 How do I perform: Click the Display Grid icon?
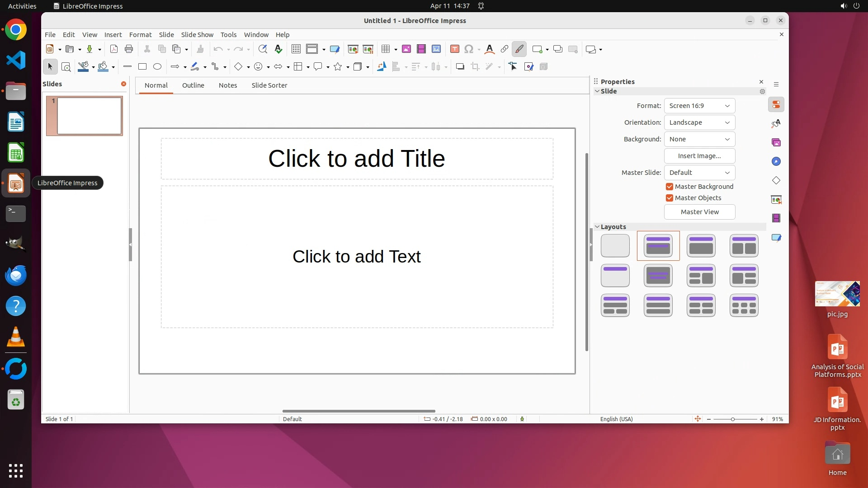(296, 49)
